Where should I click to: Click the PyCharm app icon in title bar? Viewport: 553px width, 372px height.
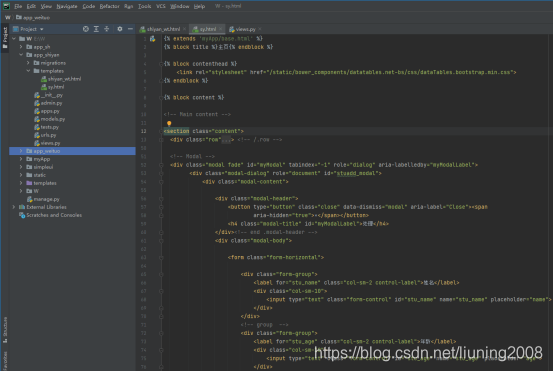pos(6,6)
